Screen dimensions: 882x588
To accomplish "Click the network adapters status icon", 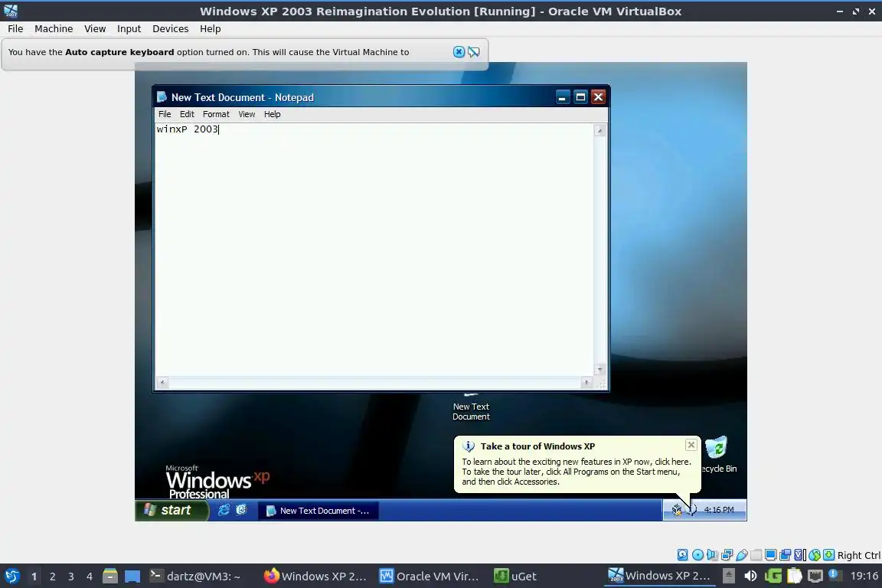I will coord(727,555).
